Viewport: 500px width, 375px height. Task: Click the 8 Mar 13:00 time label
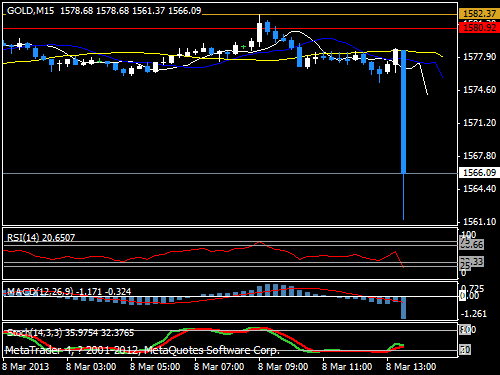point(411,367)
